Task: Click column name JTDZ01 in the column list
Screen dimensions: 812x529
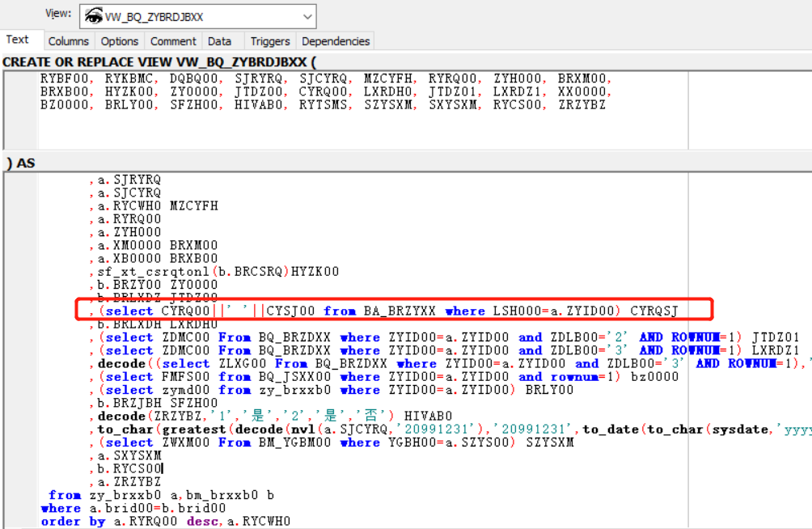Action: 453,91
